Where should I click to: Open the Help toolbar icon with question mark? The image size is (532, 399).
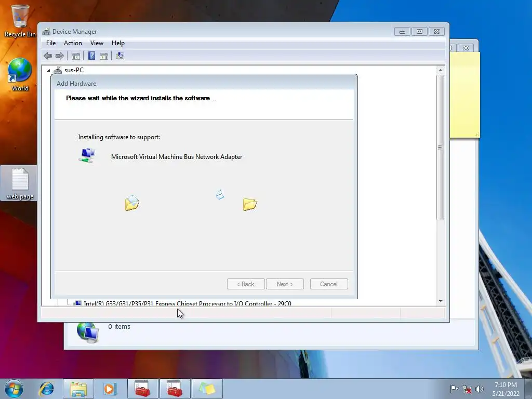(91, 56)
